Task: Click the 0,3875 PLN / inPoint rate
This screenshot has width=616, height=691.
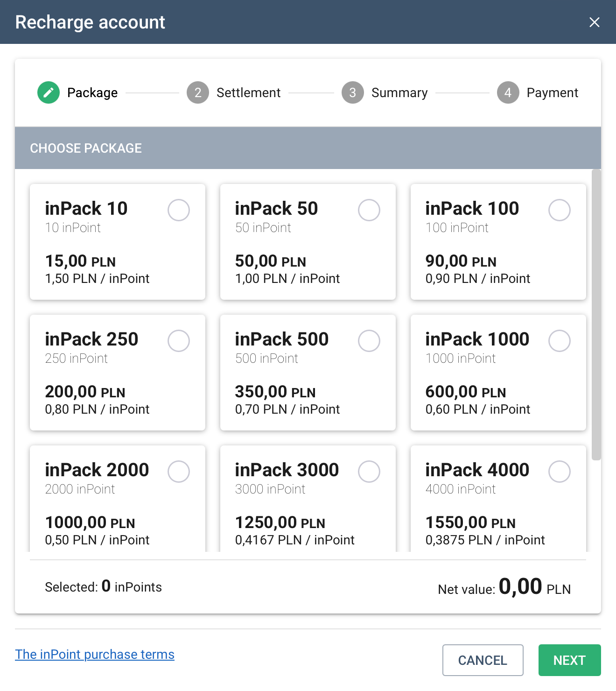Action: [x=485, y=540]
